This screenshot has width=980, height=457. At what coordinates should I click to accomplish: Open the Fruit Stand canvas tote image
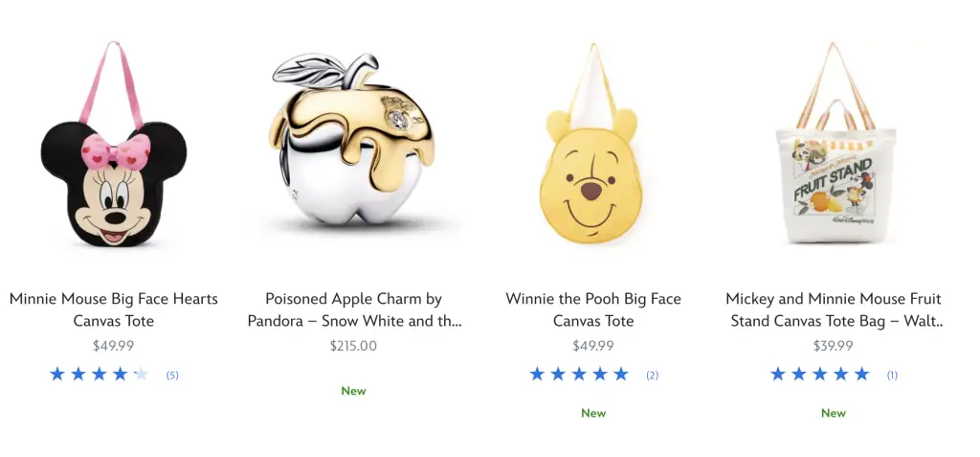[835, 143]
